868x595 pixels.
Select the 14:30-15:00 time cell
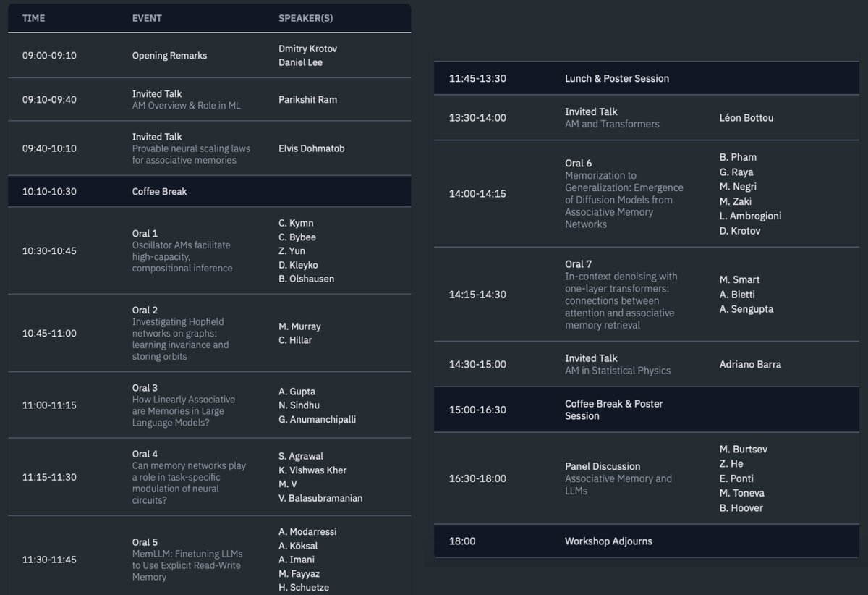(x=477, y=364)
